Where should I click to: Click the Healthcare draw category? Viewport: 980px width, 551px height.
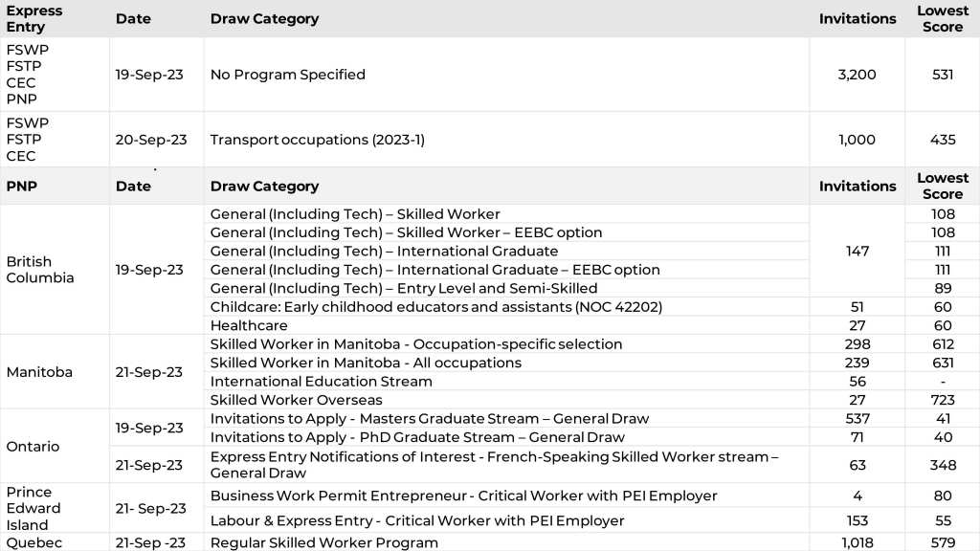[249, 325]
